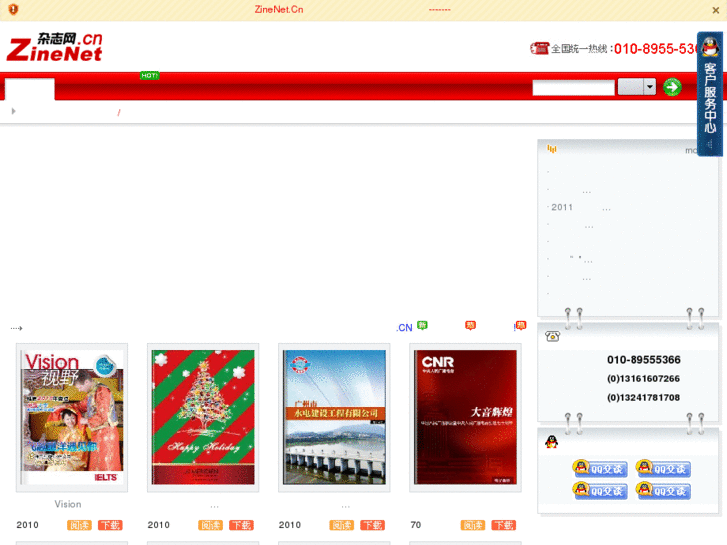The width and height of the screenshot is (727, 545).
Task: Click the orange bars icon in news panel
Action: pyautogui.click(x=552, y=149)
